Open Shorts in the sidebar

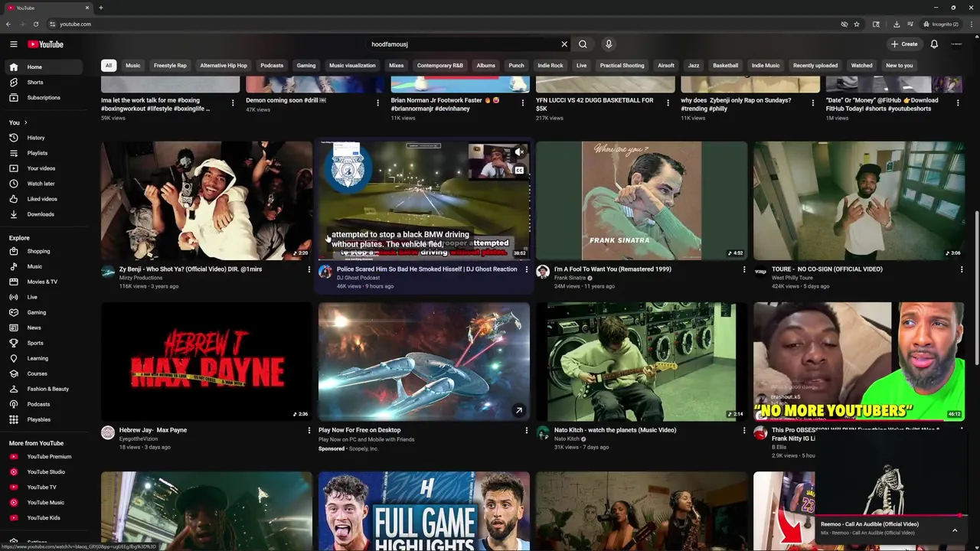click(x=35, y=82)
